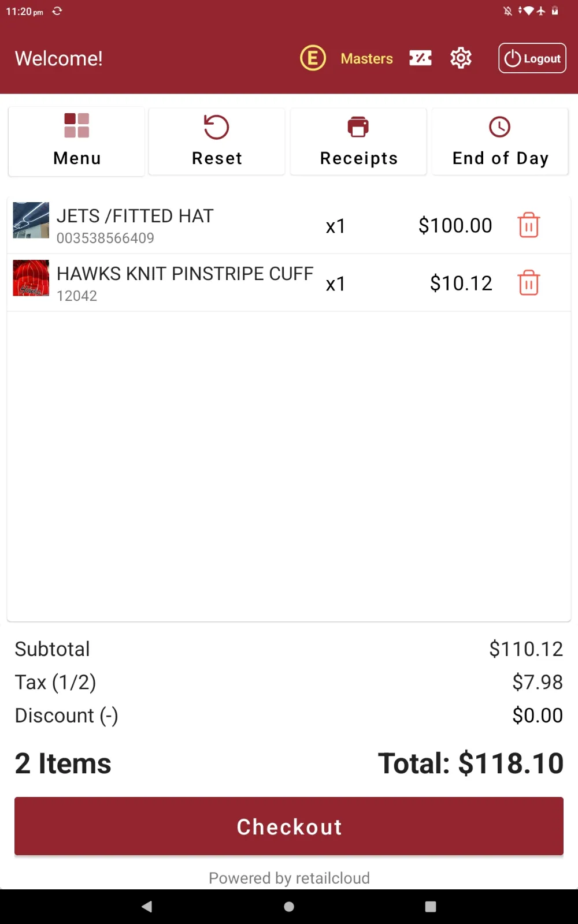578x924 pixels.
Task: Open Masters link in header
Action: 366,58
